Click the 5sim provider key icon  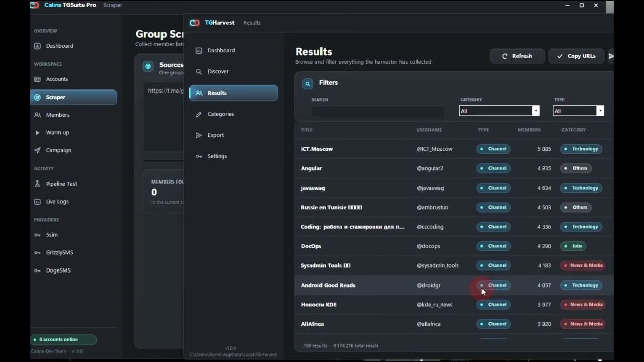point(37,235)
